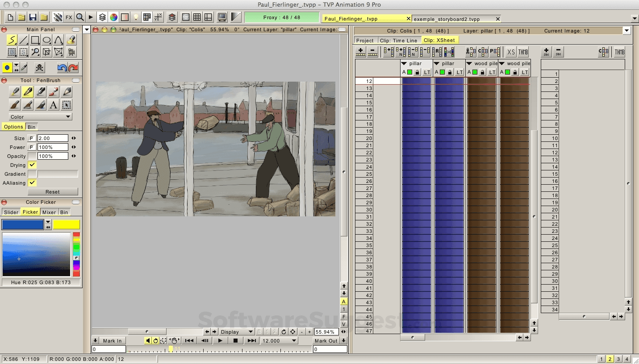The height and width of the screenshot is (364, 639).
Task: Save project with the floppy disk icon
Action: point(33,17)
